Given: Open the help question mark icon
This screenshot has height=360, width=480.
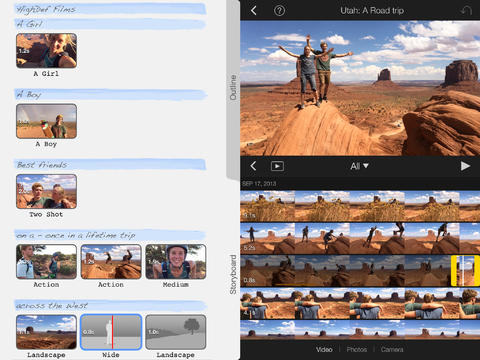Looking at the screenshot, I should point(279,11).
